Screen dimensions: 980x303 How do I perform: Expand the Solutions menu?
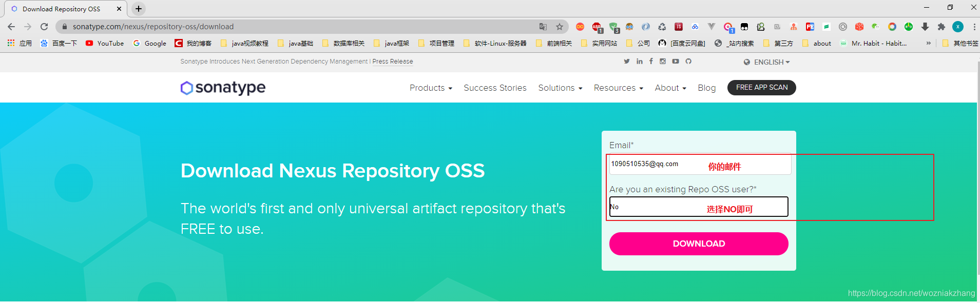560,88
